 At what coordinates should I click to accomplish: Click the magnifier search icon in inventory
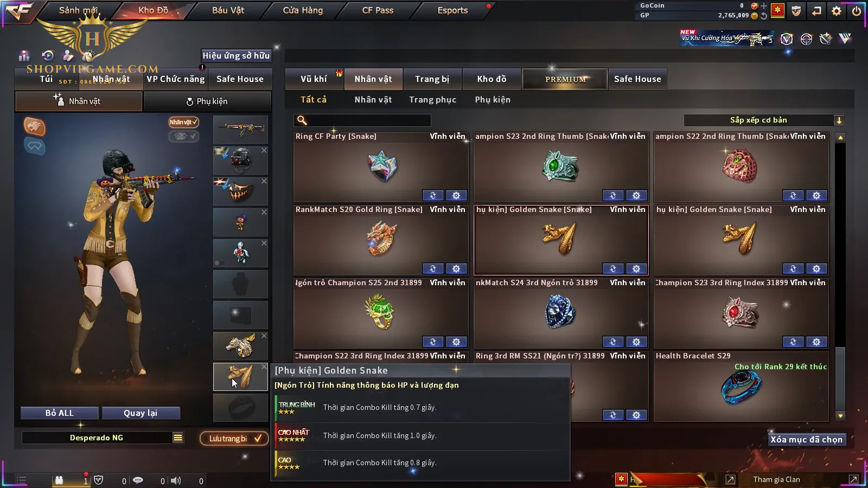click(x=302, y=120)
